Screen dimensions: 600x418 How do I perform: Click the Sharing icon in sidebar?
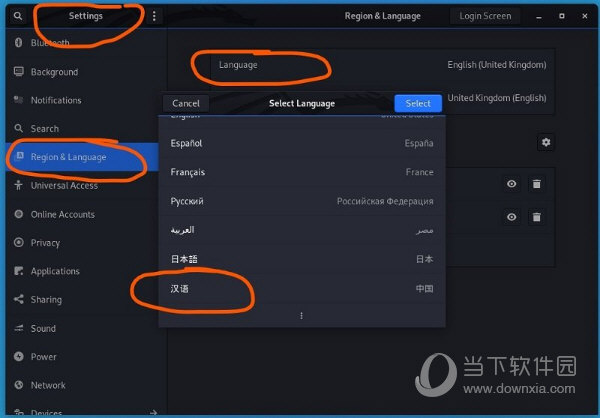(x=18, y=299)
